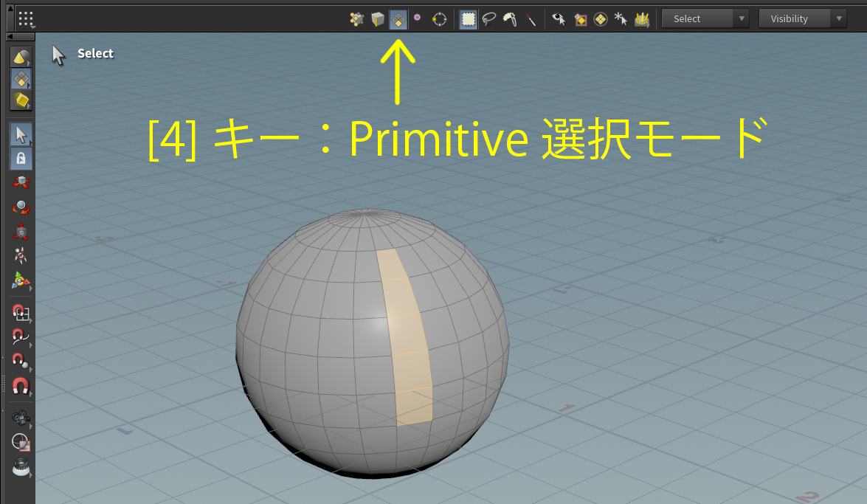The width and height of the screenshot is (867, 504).
Task: Enable Objects selection mode in top toolbar
Action: (357, 19)
